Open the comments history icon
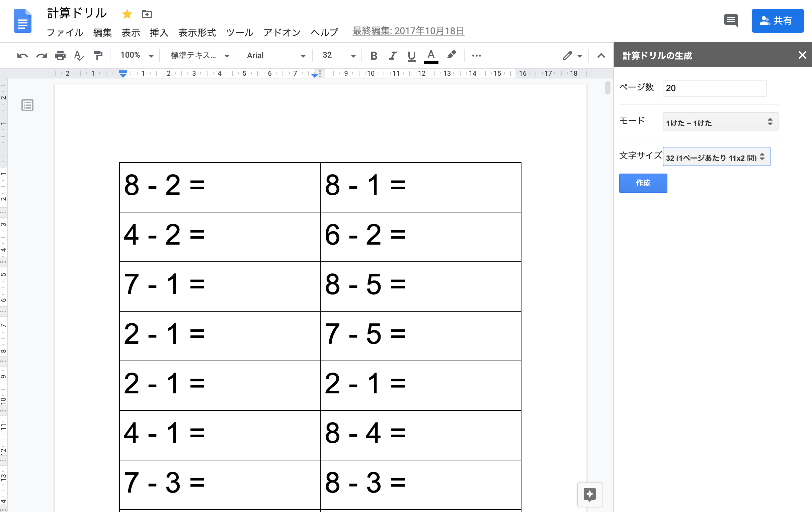The height and width of the screenshot is (512, 812). click(x=731, y=20)
